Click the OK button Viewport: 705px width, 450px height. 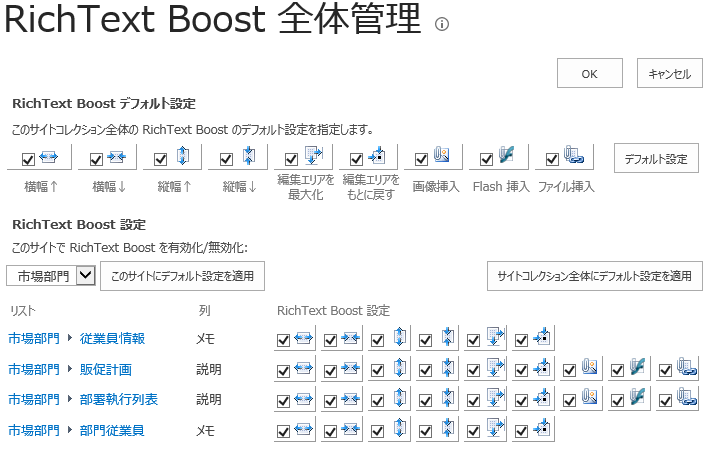(589, 73)
